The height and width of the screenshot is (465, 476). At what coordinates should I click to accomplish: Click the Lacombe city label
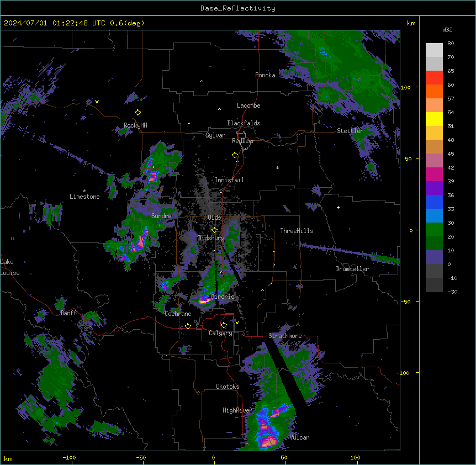pyautogui.click(x=248, y=105)
